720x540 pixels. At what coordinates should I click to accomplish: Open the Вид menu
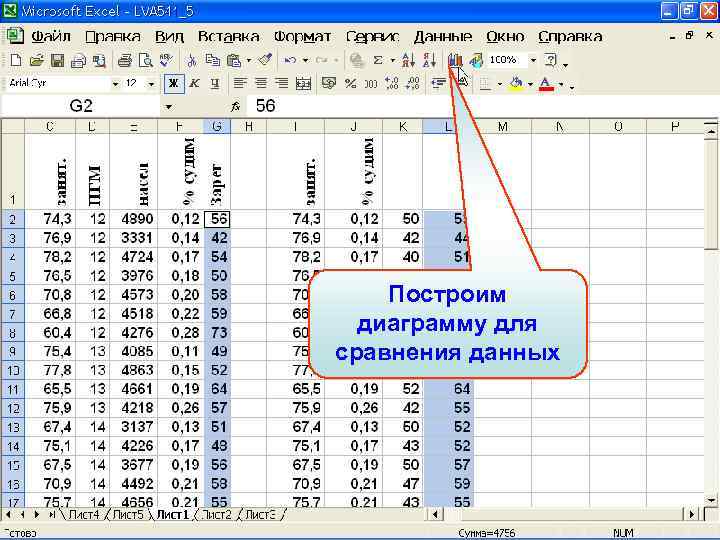(x=169, y=36)
